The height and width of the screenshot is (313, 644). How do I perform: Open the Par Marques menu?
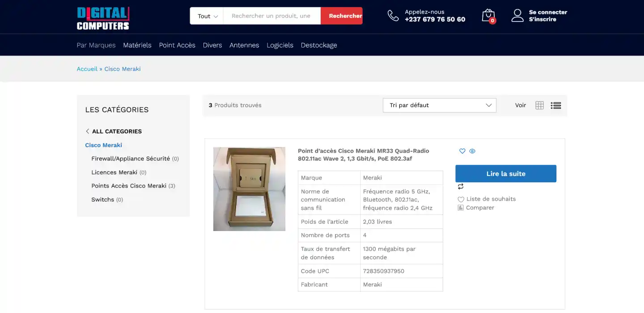tap(96, 45)
